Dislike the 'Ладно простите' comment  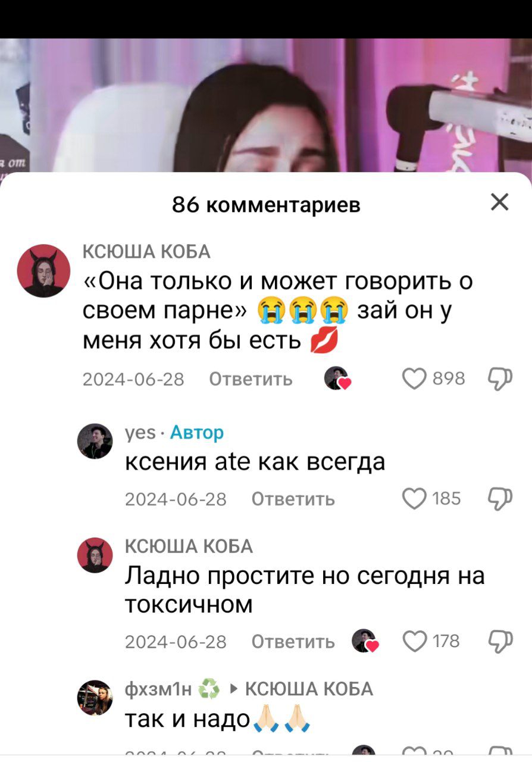[500, 642]
